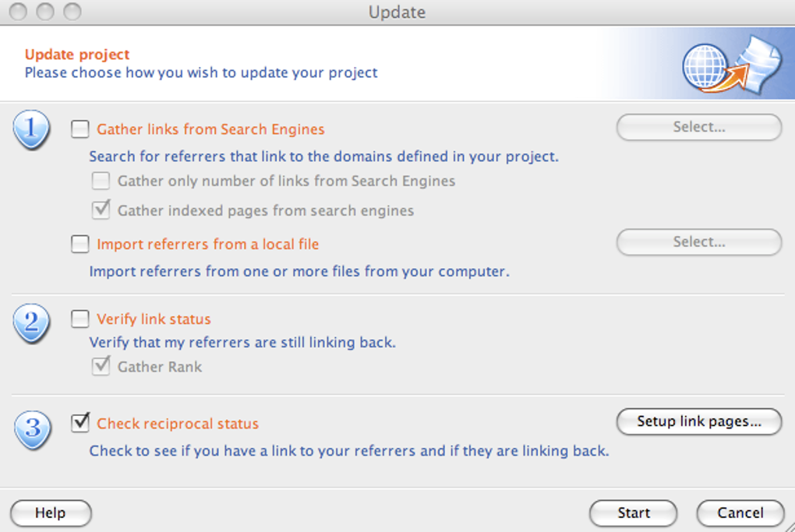Click the step 2 number badge icon
Screen dimensions: 795x532
coord(31,322)
